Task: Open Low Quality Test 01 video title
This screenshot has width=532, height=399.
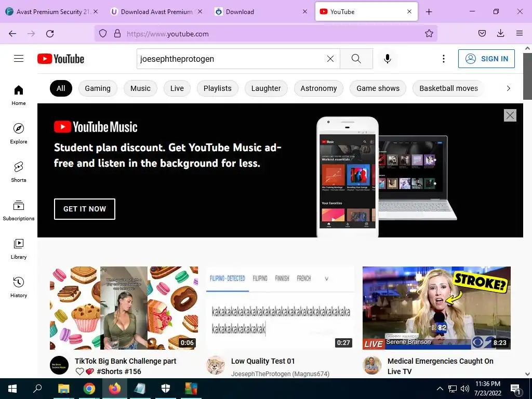Action: [x=263, y=362]
